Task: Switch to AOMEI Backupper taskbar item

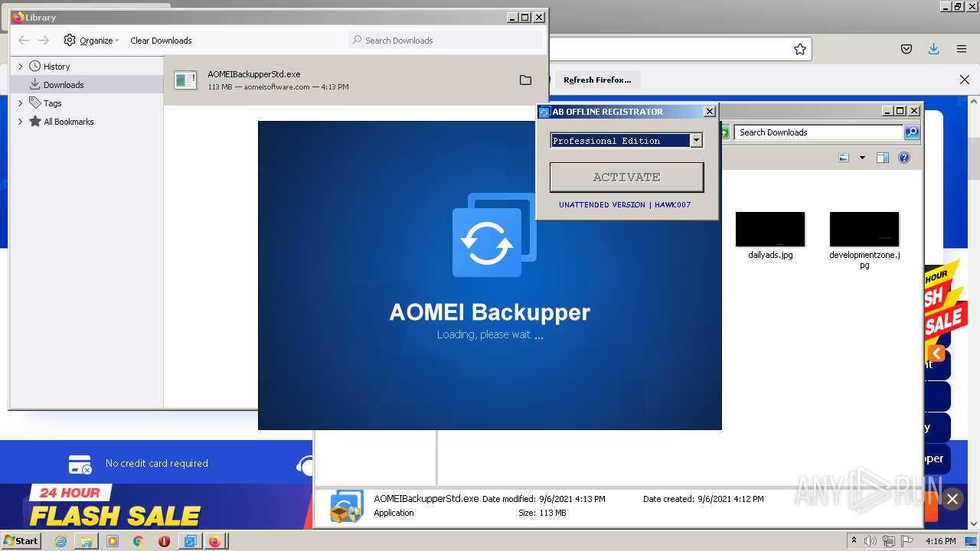Action: tap(189, 541)
